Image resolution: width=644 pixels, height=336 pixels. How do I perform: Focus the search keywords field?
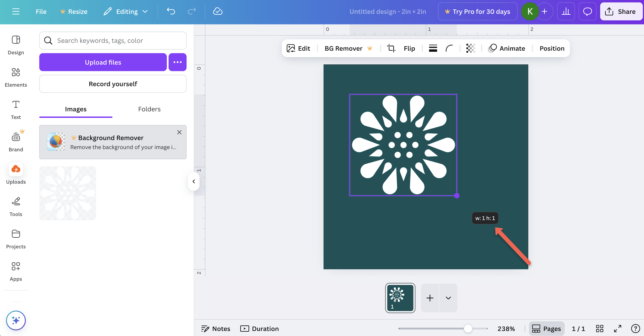(113, 41)
